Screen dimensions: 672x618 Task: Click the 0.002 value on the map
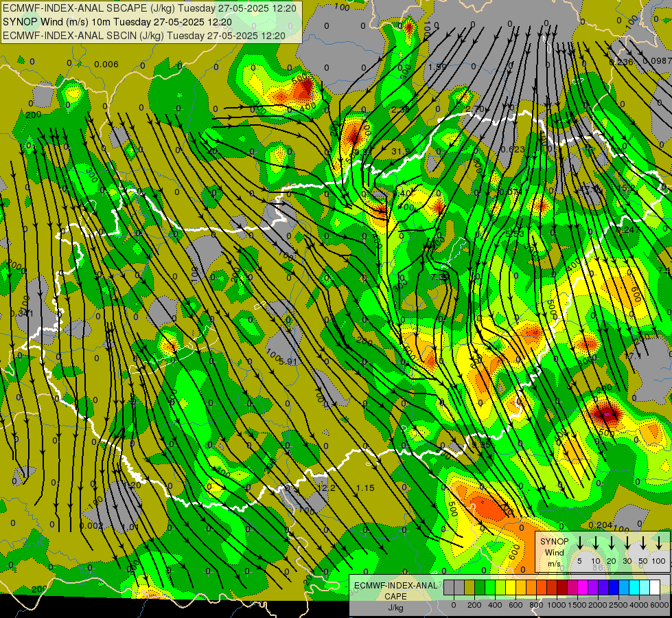pos(92,526)
